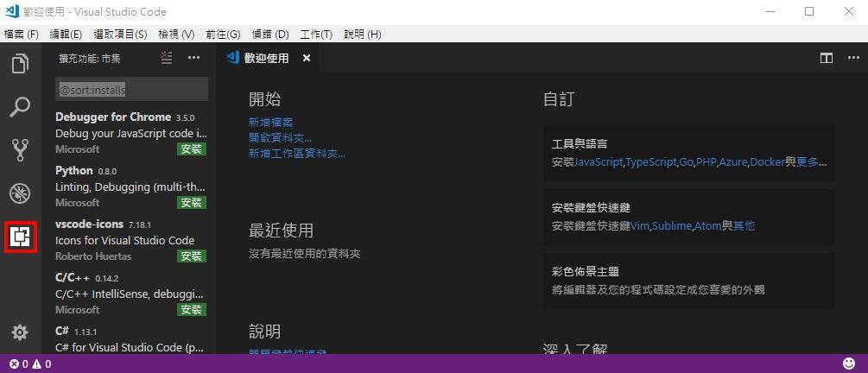Click the Go language link
868x373 pixels.
pos(687,162)
